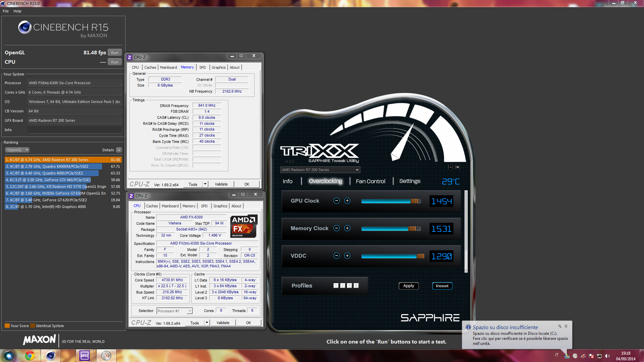Image resolution: width=644 pixels, height=362 pixels.
Task: Switch to TRIXX Fan Control tab
Action: coord(370,181)
